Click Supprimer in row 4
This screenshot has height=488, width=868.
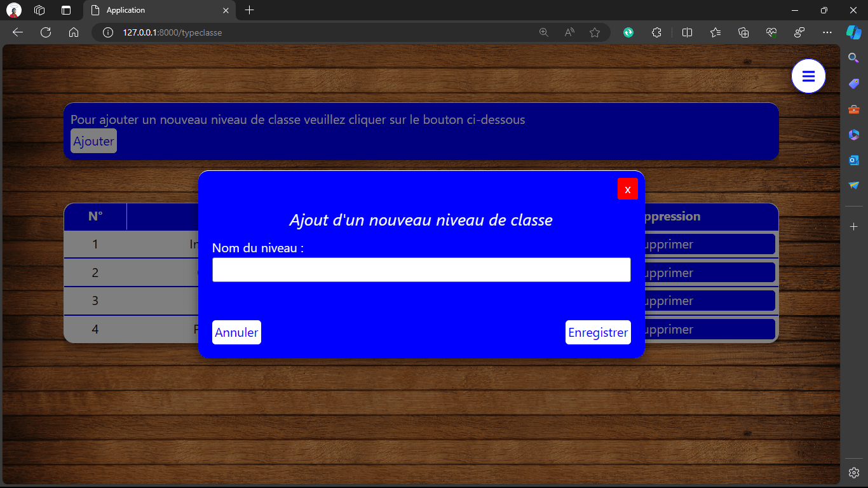click(710, 329)
